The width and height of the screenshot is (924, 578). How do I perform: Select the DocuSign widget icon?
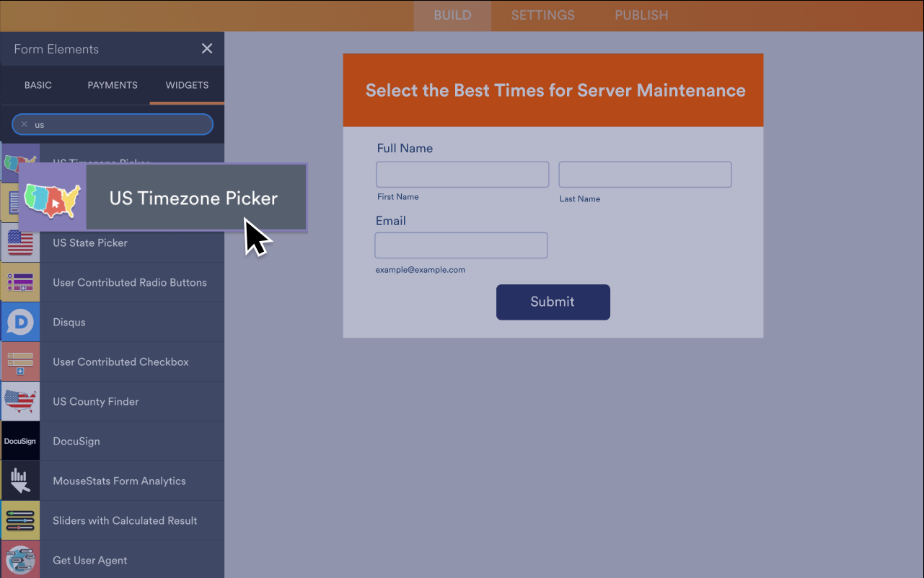tap(20, 441)
